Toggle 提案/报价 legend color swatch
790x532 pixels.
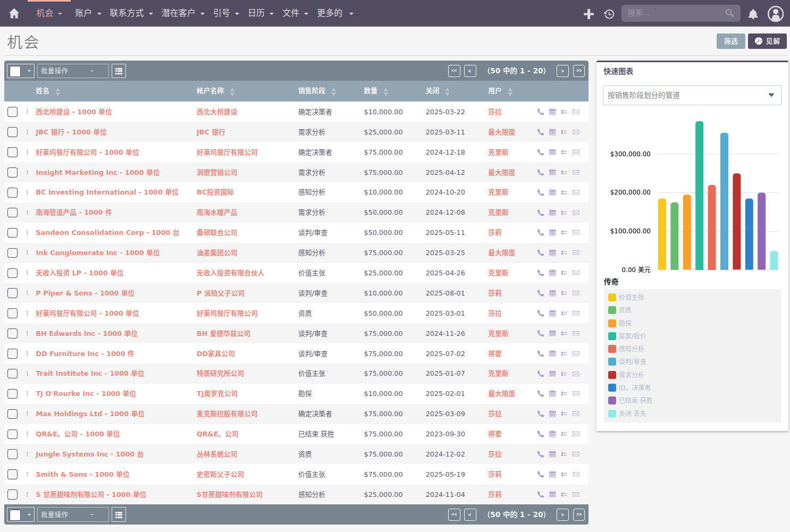coord(612,336)
